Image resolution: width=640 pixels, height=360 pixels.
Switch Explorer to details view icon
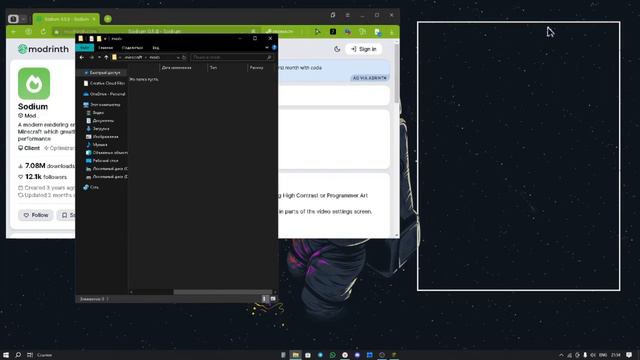(264, 299)
